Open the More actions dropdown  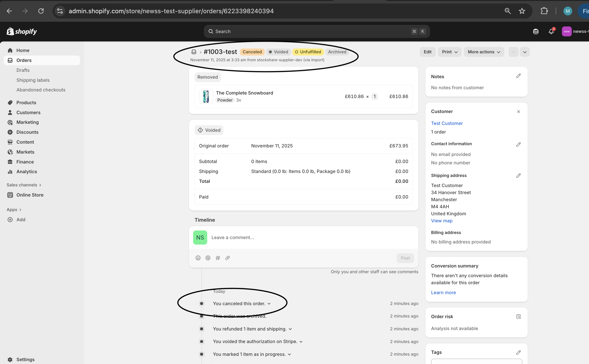(x=484, y=52)
